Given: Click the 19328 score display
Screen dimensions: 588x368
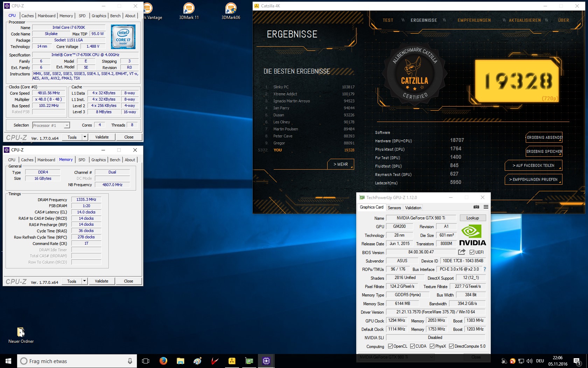Looking at the screenshot, I should [518, 81].
